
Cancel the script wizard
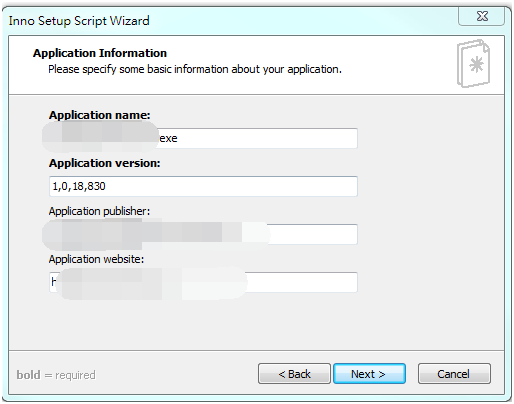click(454, 374)
